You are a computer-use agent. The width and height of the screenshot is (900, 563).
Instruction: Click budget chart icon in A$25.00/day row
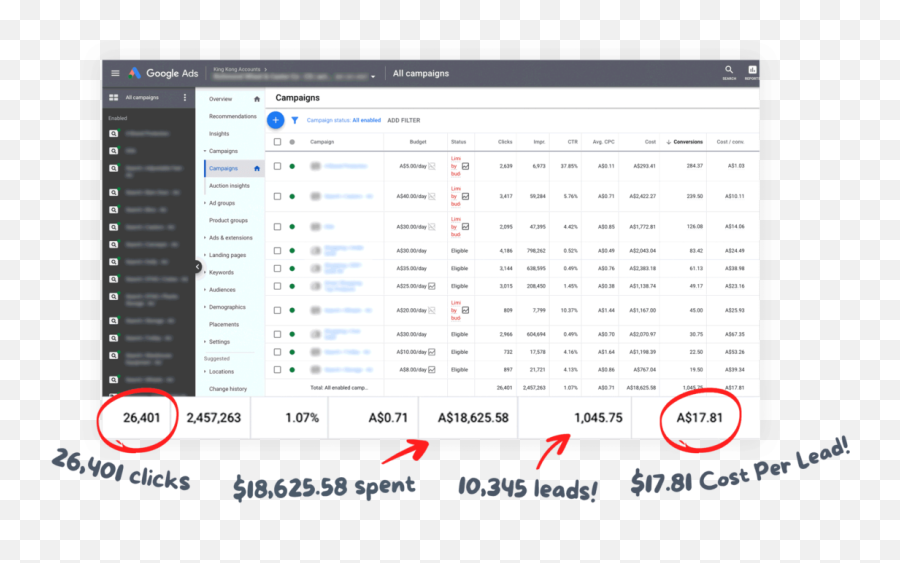[x=432, y=286]
